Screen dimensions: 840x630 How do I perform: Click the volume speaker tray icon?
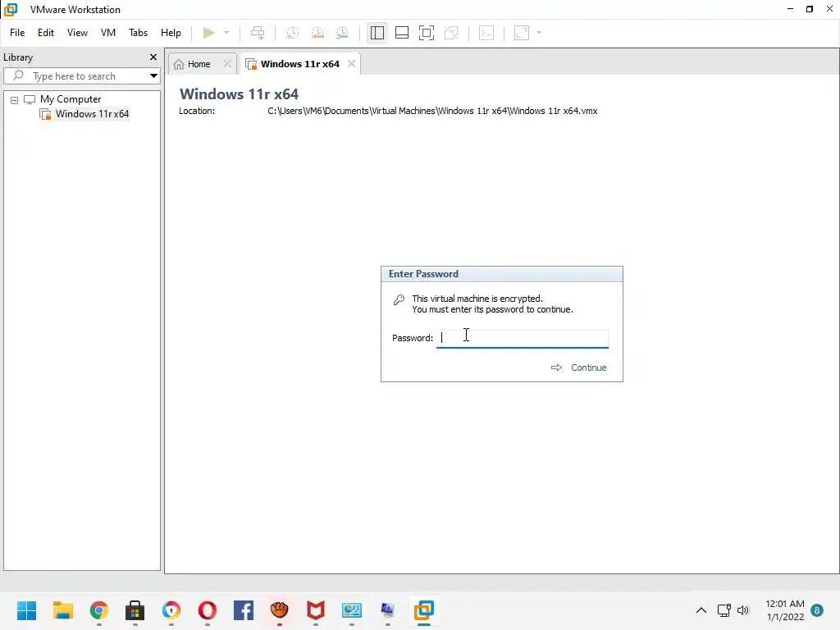tap(743, 610)
